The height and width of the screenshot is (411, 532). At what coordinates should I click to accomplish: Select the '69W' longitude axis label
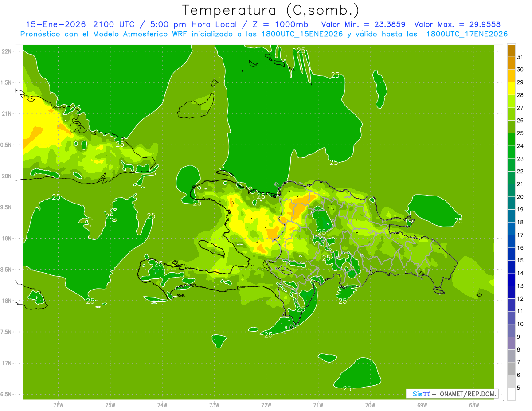point(422,405)
